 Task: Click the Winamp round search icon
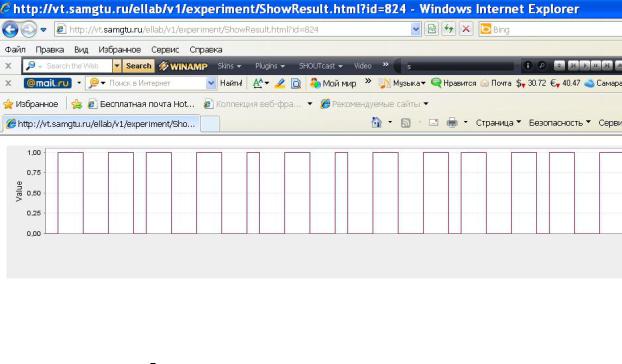tap(541, 66)
